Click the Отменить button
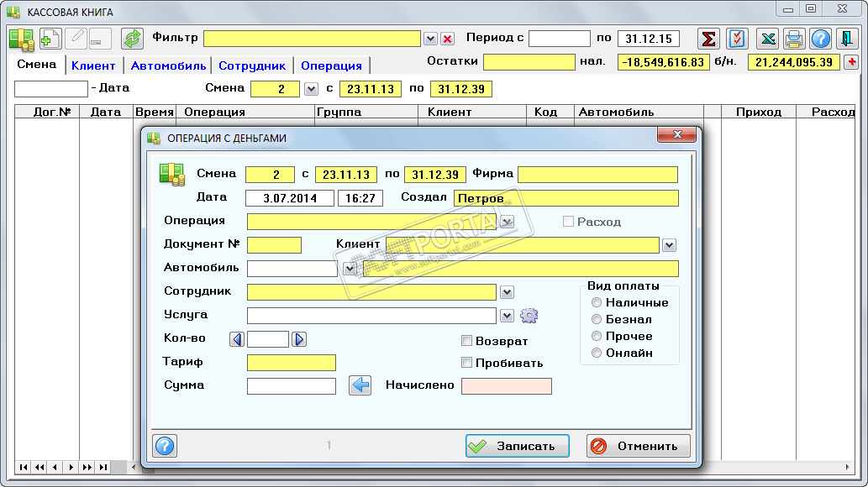The height and width of the screenshot is (487, 868). [639, 446]
